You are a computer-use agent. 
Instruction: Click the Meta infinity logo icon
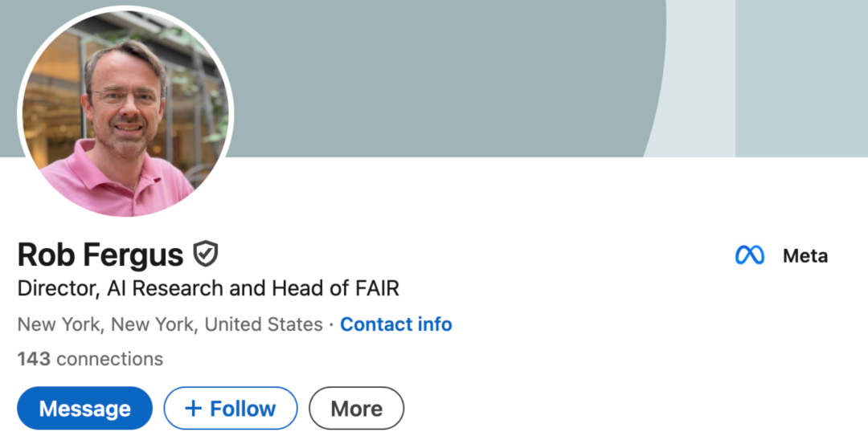click(750, 255)
